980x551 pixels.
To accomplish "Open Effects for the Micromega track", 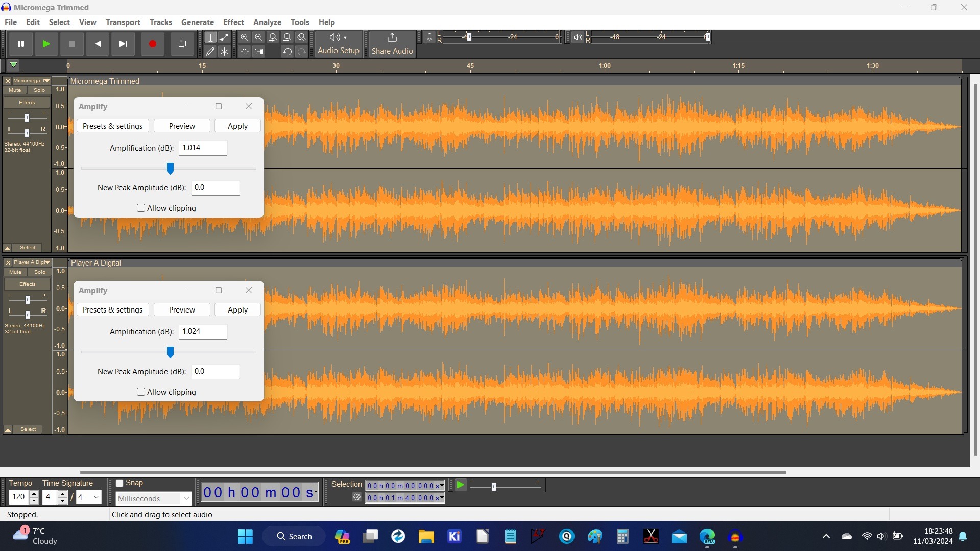I will 27,102.
